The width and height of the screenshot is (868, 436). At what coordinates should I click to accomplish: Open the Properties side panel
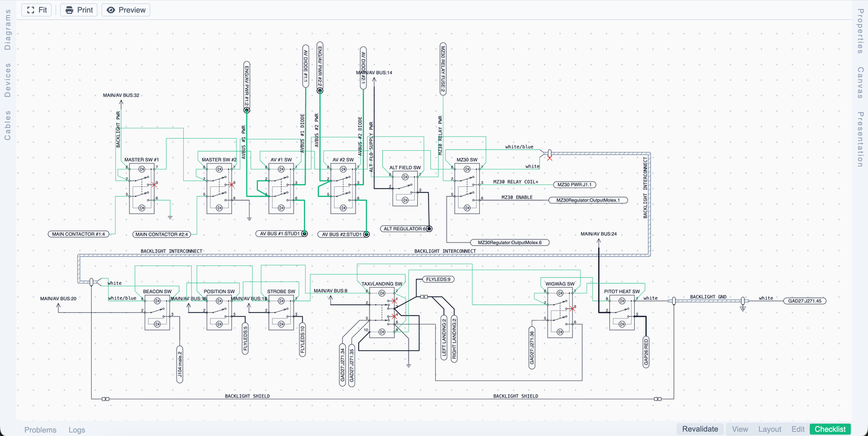860,31
